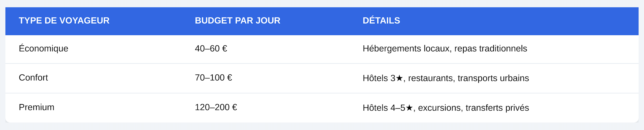Viewport: 644px width, 130px height.
Task: Click the euro sign in Économique budget
Action: tap(225, 49)
